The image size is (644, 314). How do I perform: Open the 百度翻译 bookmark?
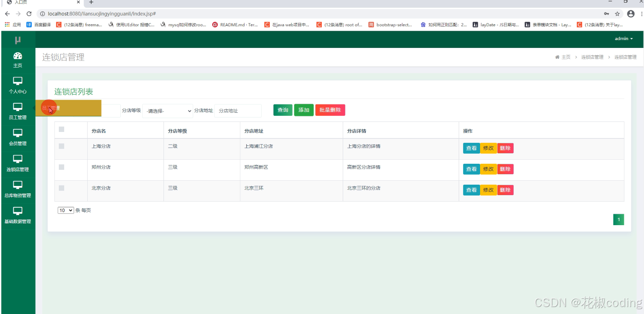pyautogui.click(x=39, y=25)
